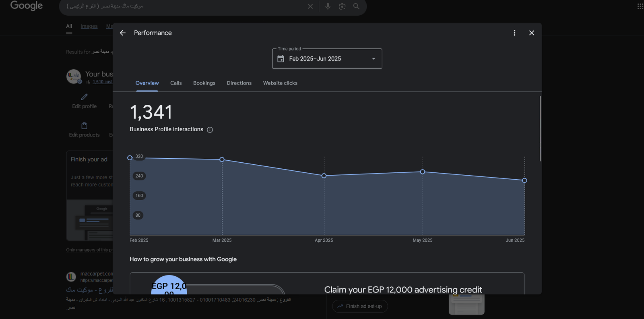Viewport: 644px width, 319px height.
Task: Open Google apps grid icon
Action: 640,6
